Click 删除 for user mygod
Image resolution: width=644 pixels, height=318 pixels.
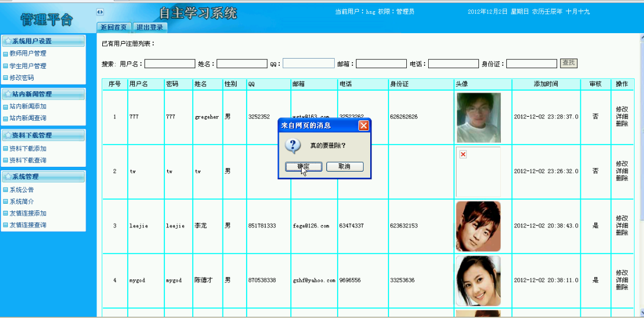(622, 288)
